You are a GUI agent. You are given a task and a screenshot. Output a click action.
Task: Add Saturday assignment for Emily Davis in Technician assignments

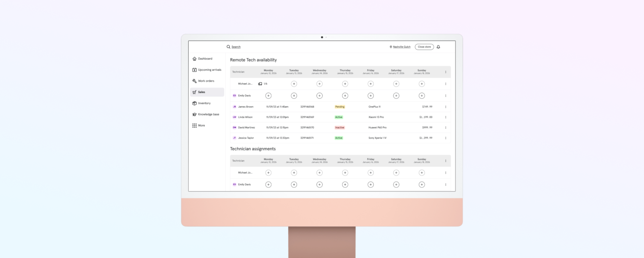[396, 184]
